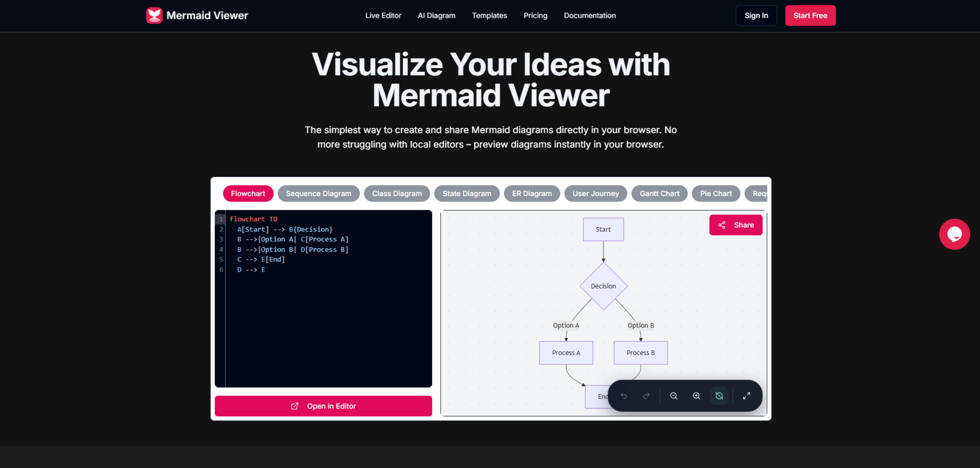
Task: Select the Pie Chart tab
Action: click(x=716, y=194)
